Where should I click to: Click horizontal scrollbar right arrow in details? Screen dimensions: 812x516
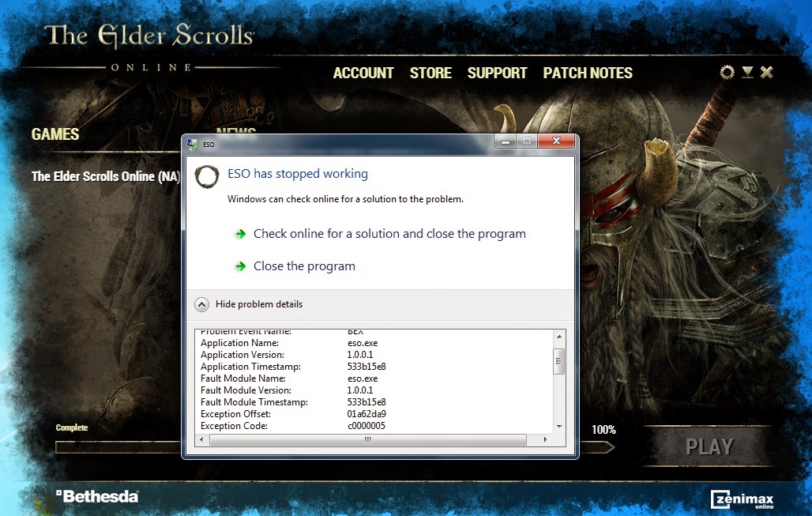545,439
